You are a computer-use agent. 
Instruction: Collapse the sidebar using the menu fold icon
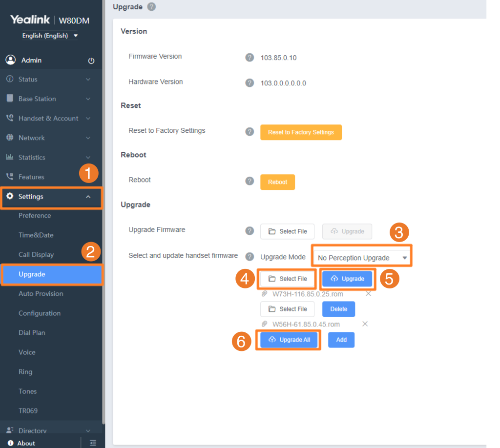93,443
